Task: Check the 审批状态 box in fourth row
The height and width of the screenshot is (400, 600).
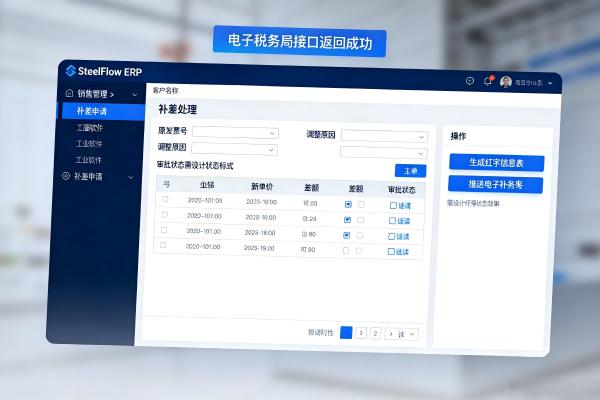Action: [391, 251]
